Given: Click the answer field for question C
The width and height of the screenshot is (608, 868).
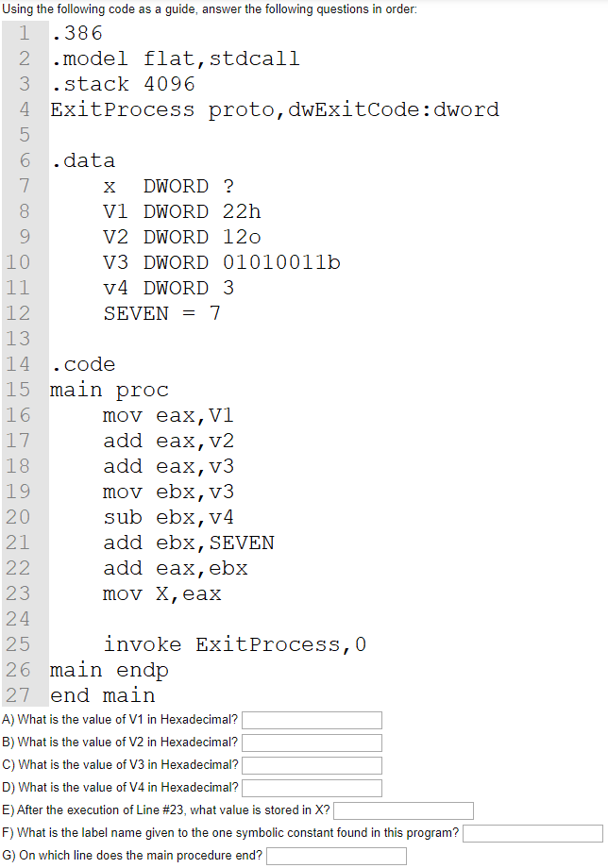Looking at the screenshot, I should [x=312, y=765].
